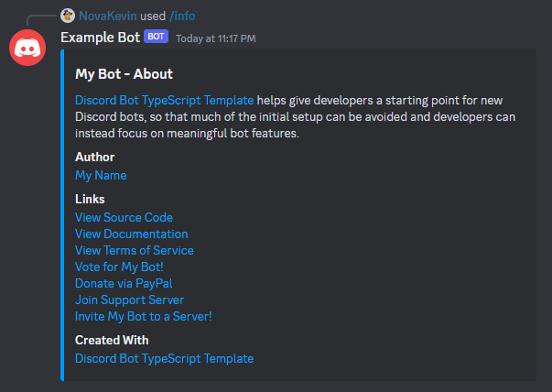The height and width of the screenshot is (392, 552).
Task: Click the Donate via PayPal link
Action: (x=124, y=283)
